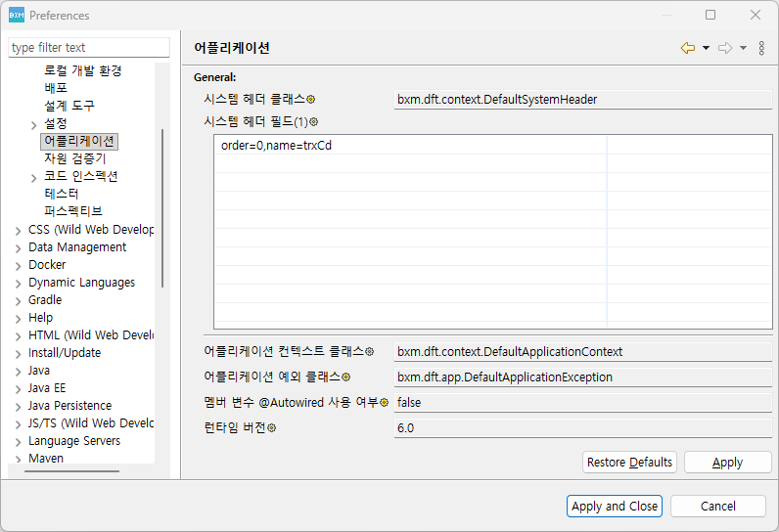Image resolution: width=779 pixels, height=532 pixels.
Task: Click info marker next to 어플리케이션 컨텍스트 클래스
Action: point(370,351)
